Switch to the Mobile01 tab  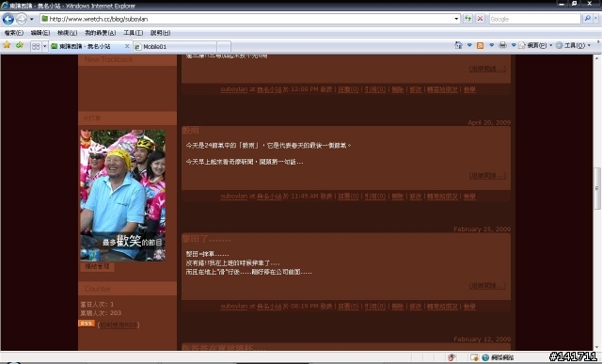click(x=176, y=46)
